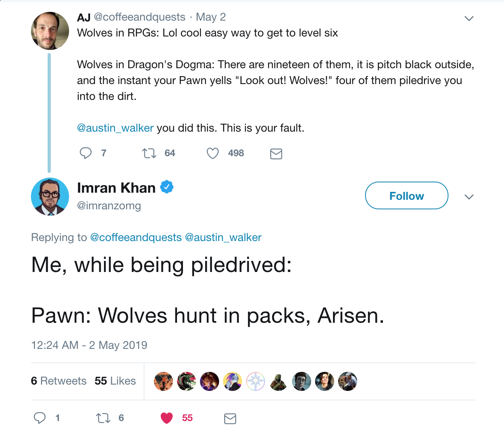View the 6 Retweets list
The image size is (504, 448).
coord(59,381)
